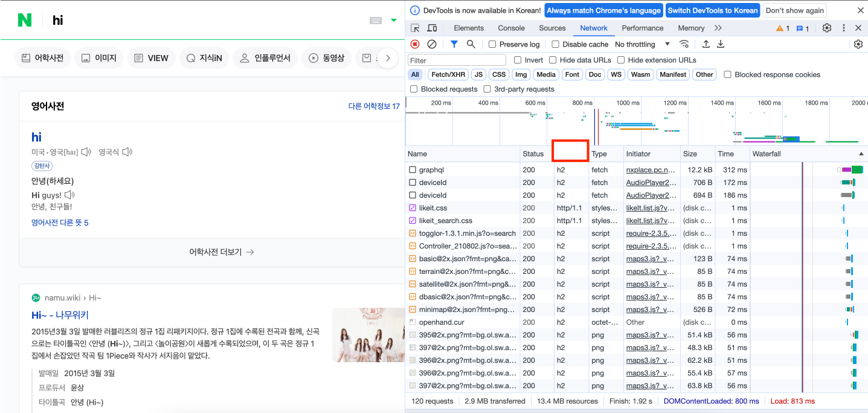Activate the inspect element picker icon
Screen dimensions: 868x413
(415, 28)
